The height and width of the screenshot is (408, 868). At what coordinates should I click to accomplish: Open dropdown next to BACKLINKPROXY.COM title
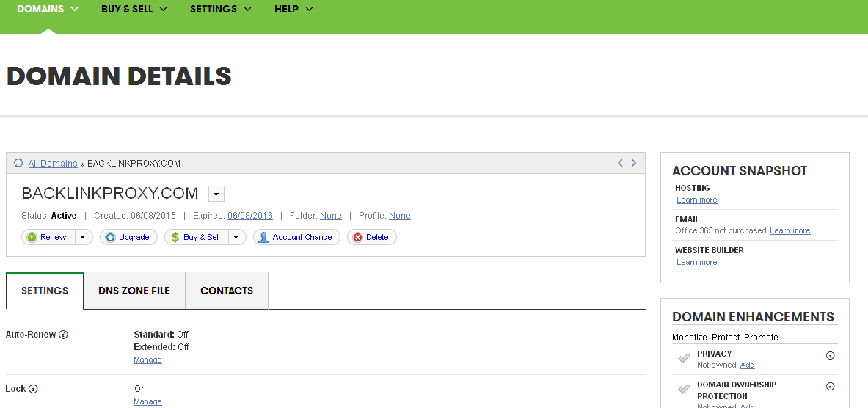(216, 194)
